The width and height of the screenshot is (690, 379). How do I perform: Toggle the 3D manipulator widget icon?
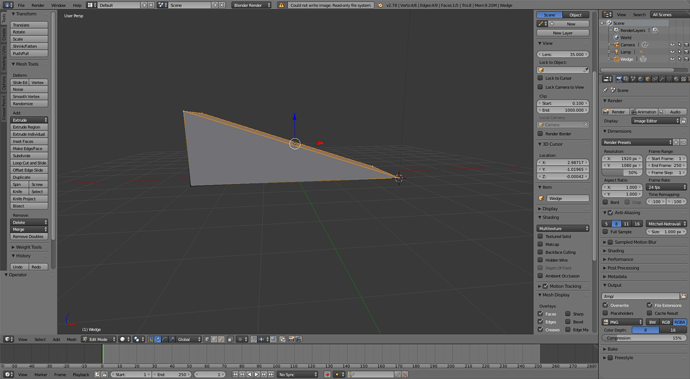click(x=150, y=339)
